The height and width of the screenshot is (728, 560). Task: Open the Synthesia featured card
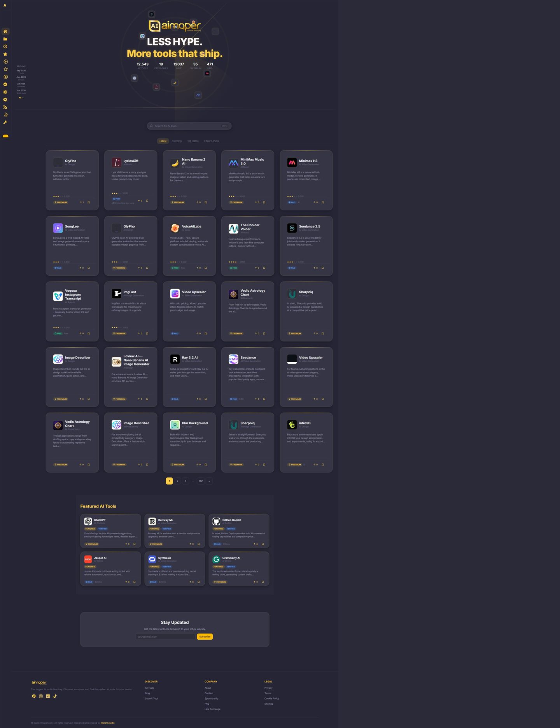pos(175,569)
